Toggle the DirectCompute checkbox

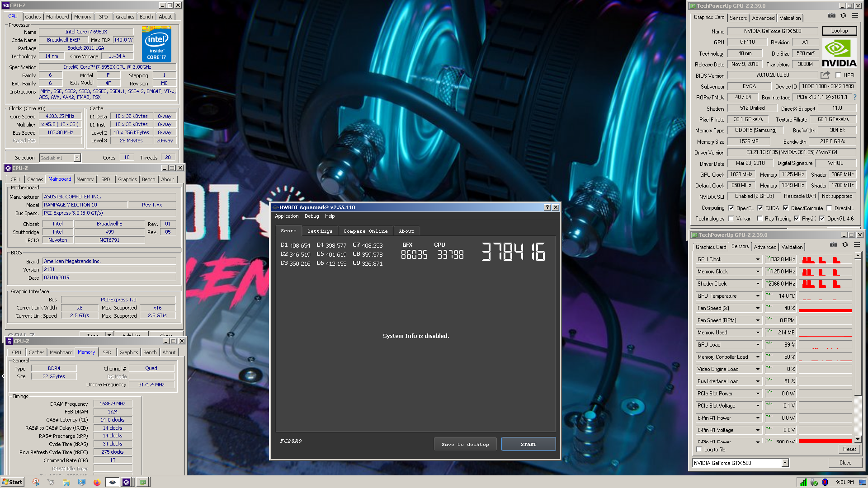(786, 208)
